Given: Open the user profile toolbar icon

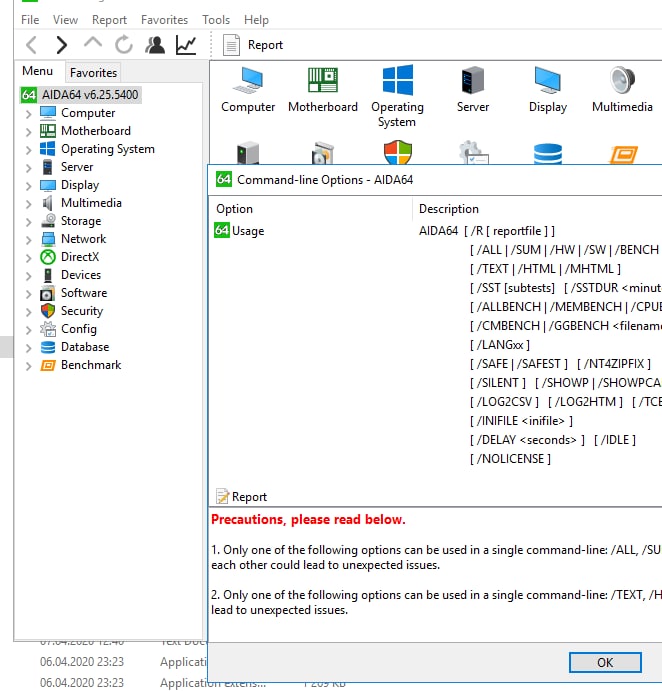Looking at the screenshot, I should (155, 45).
